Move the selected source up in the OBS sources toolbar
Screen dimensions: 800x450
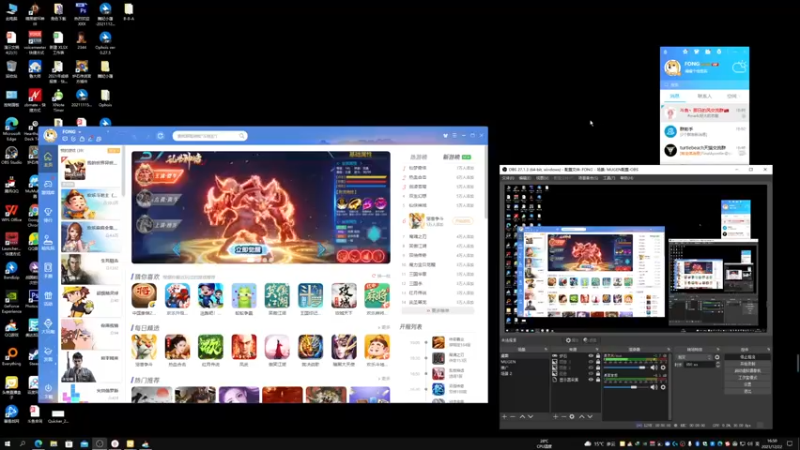click(x=581, y=417)
